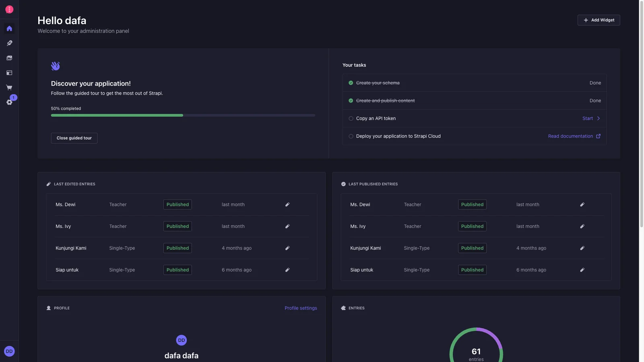The image size is (644, 362).
Task: Click external link icon beside Read documentation
Action: pyautogui.click(x=598, y=136)
